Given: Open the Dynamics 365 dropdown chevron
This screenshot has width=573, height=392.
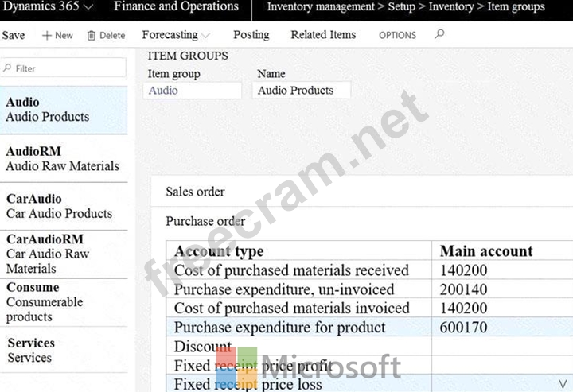Looking at the screenshot, I should pyautogui.click(x=88, y=7).
